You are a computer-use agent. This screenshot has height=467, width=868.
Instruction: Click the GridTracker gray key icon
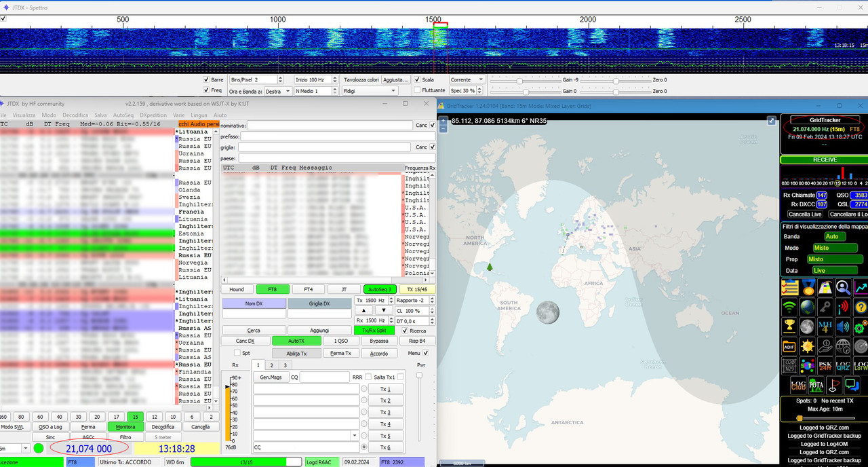click(x=825, y=307)
